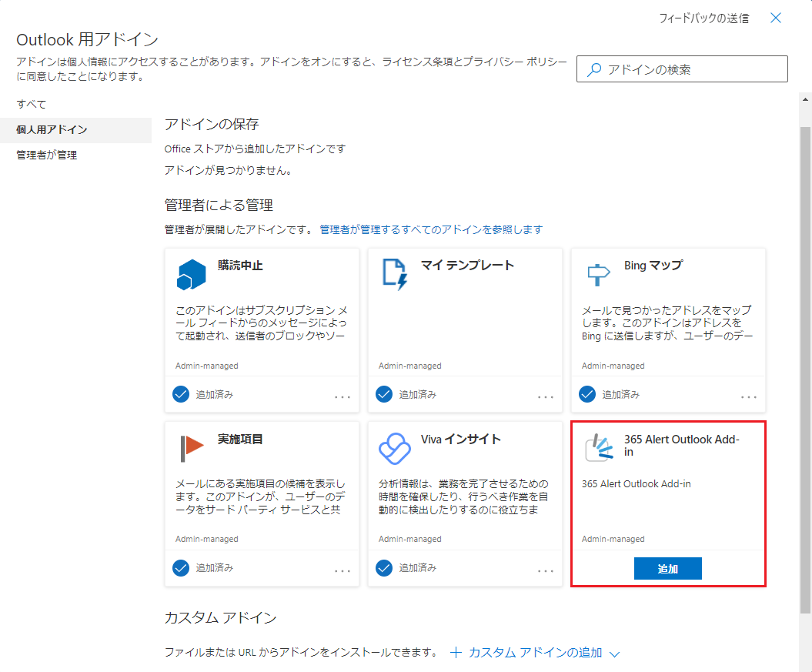Open the more options ellipsis on マイ テンプレート
The image size is (812, 672).
546,396
